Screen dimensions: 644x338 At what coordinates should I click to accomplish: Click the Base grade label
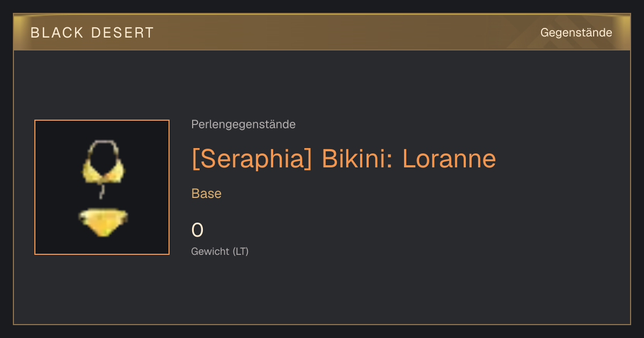[207, 194]
